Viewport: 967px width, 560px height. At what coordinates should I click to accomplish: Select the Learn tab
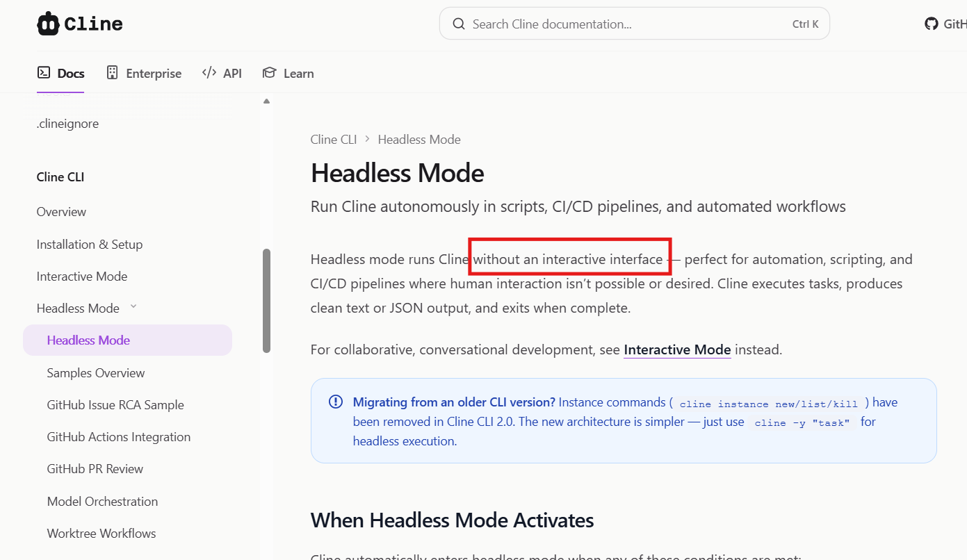288,73
